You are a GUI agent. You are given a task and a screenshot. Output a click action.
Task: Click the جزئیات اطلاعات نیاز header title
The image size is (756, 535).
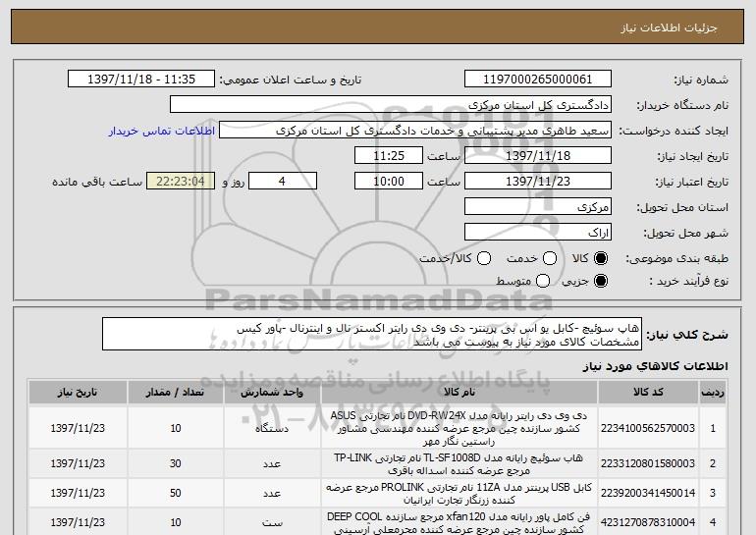click(x=669, y=27)
